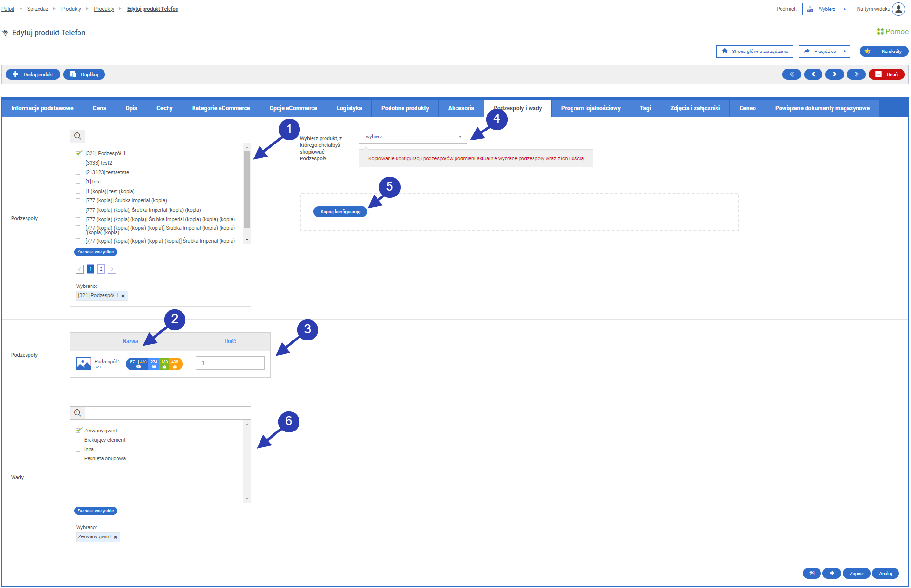Tick the [3333] test2 checkbox
The image size is (911, 588).
click(x=78, y=163)
